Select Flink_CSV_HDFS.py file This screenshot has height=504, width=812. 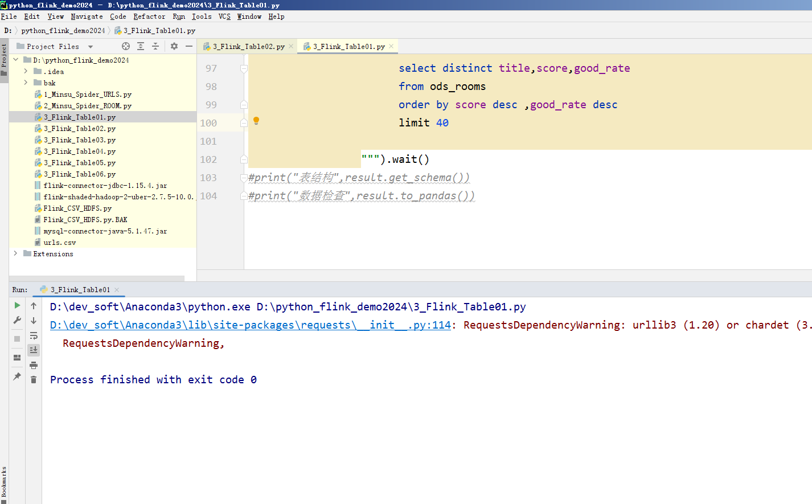point(77,208)
